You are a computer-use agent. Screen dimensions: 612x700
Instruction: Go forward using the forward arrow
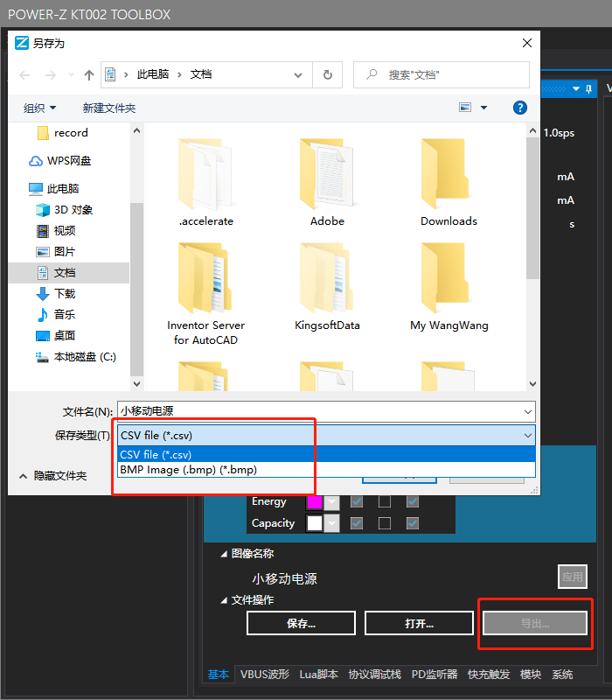point(51,75)
